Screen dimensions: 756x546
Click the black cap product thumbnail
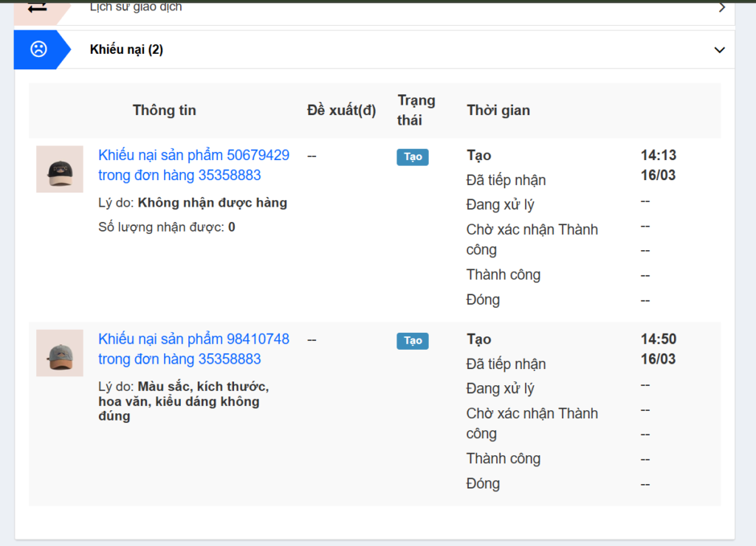tap(60, 169)
